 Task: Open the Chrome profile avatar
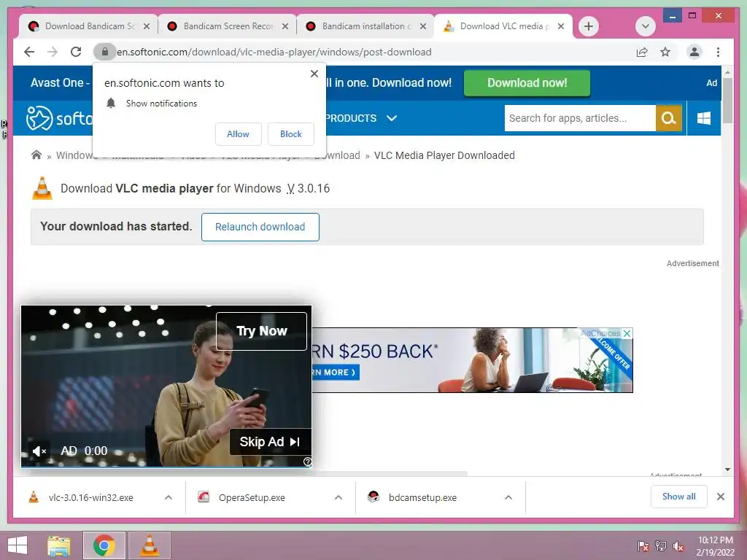click(694, 52)
